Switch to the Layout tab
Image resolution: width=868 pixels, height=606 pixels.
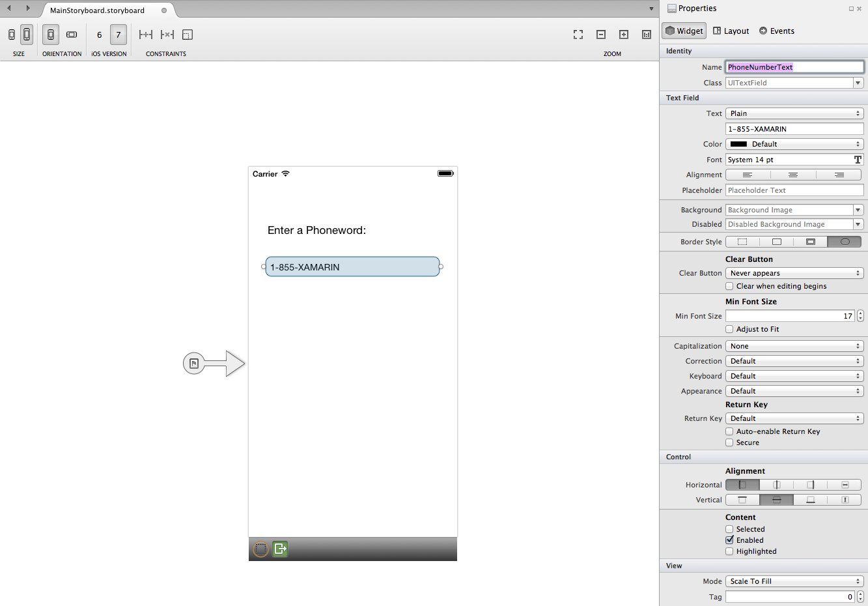click(x=731, y=31)
